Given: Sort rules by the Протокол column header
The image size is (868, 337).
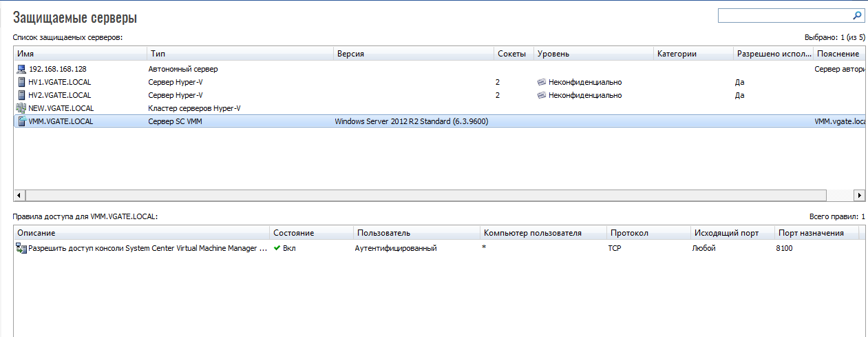Looking at the screenshot, I should tap(648, 233).
